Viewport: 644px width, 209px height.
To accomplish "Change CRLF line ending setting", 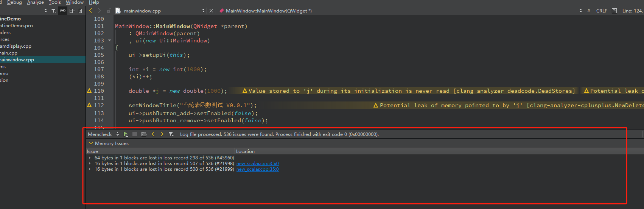I will pos(602,11).
